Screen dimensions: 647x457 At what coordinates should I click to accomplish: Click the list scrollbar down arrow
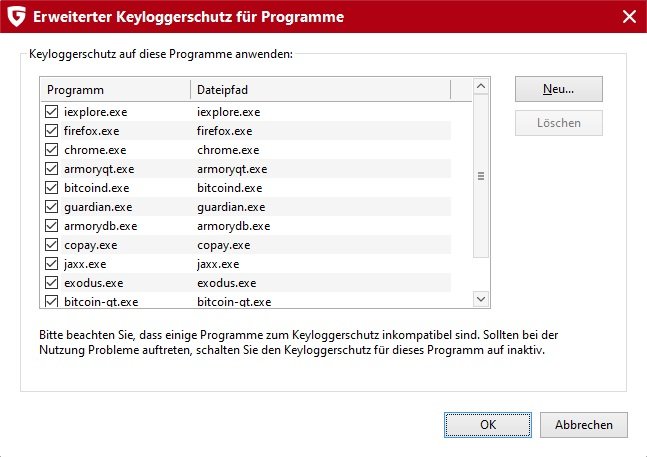pyautogui.click(x=481, y=299)
